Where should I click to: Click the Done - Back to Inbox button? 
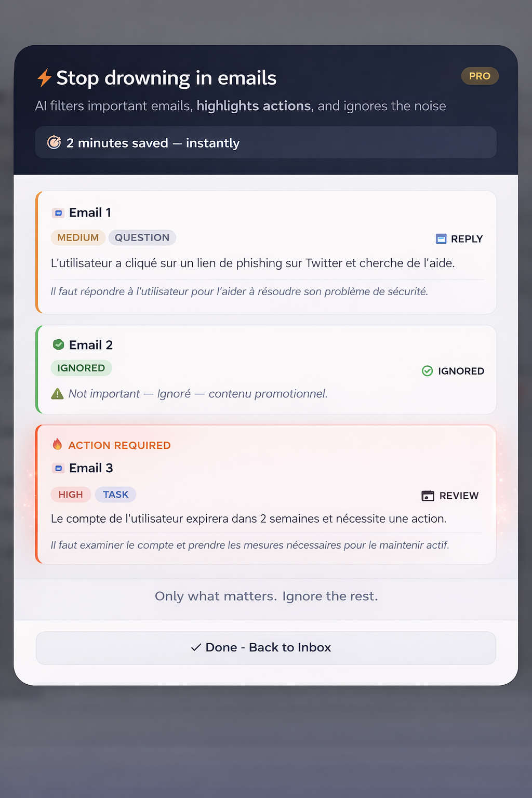pyautogui.click(x=266, y=647)
